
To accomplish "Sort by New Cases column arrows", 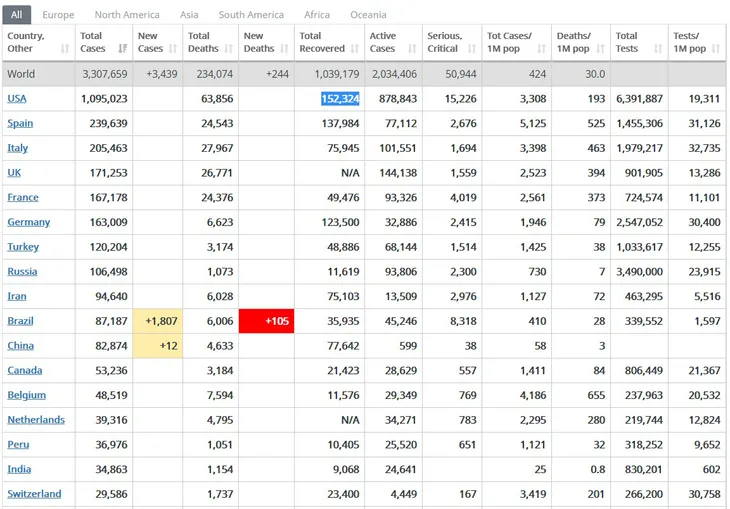I will pos(173,48).
